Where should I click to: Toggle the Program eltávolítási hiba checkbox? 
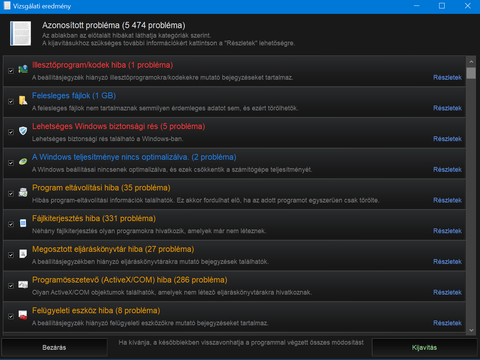[11, 193]
